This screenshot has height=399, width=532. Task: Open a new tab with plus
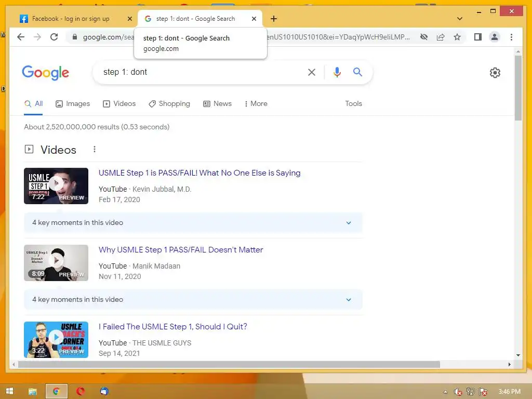tap(274, 19)
